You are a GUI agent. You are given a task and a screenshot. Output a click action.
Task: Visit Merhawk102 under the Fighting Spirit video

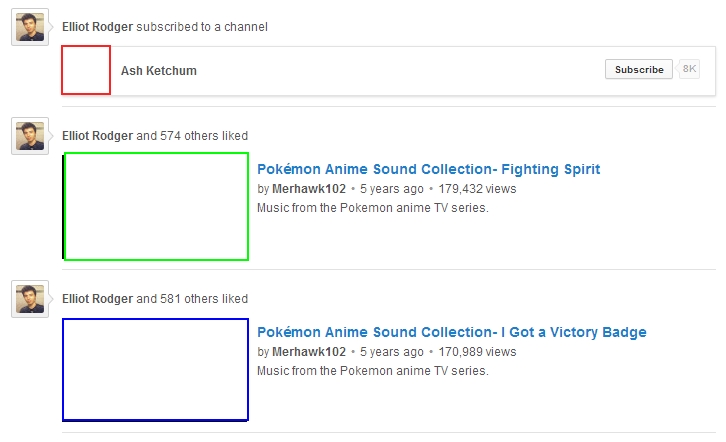pyautogui.click(x=309, y=189)
